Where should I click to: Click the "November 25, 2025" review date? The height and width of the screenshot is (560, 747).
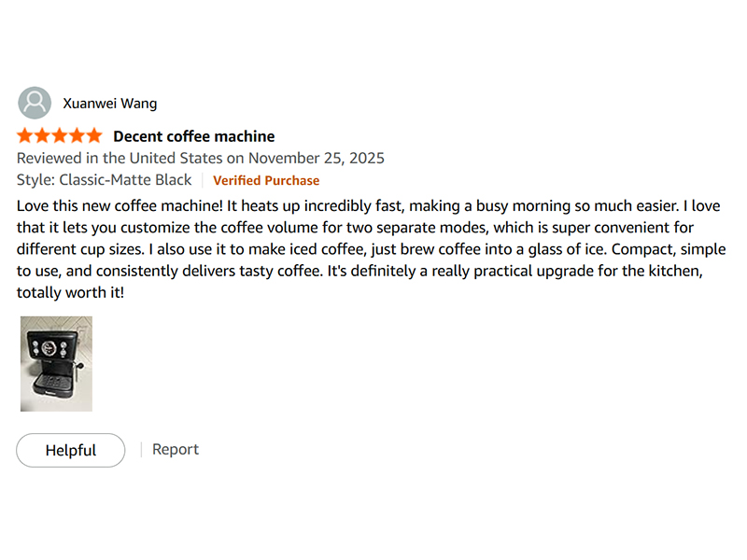(x=316, y=158)
